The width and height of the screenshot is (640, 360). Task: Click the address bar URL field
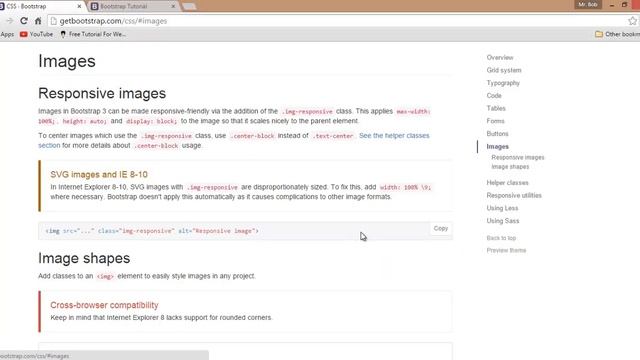[339, 21]
